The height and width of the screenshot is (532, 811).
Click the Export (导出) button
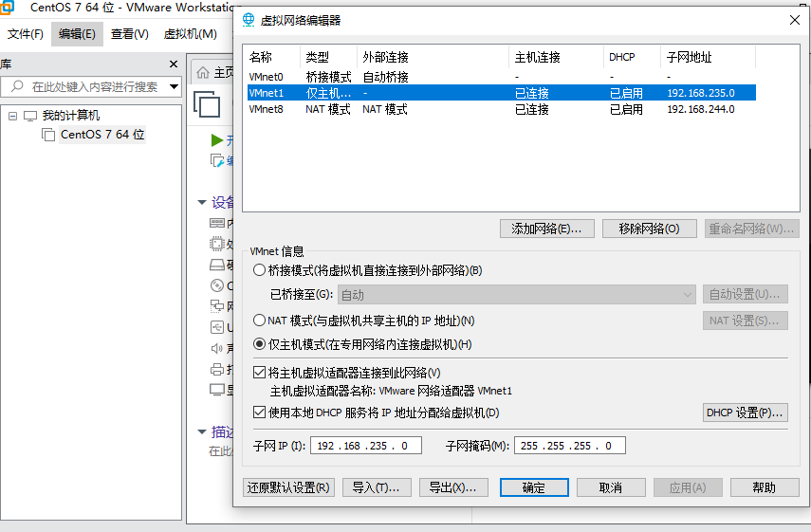tap(453, 487)
